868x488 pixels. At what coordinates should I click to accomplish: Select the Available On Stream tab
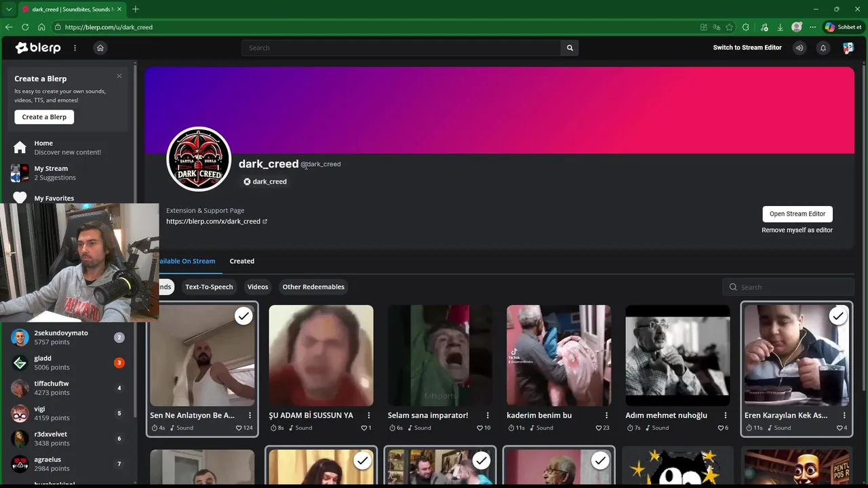pos(186,261)
